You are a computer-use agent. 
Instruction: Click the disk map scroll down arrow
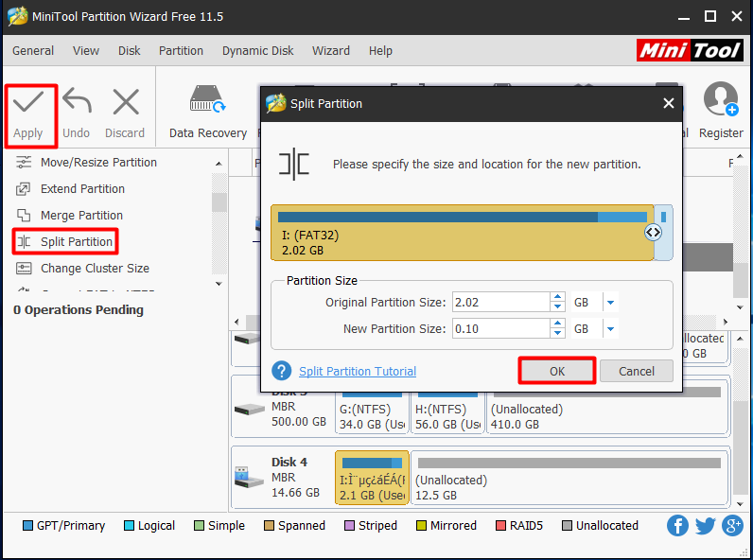tap(740, 504)
